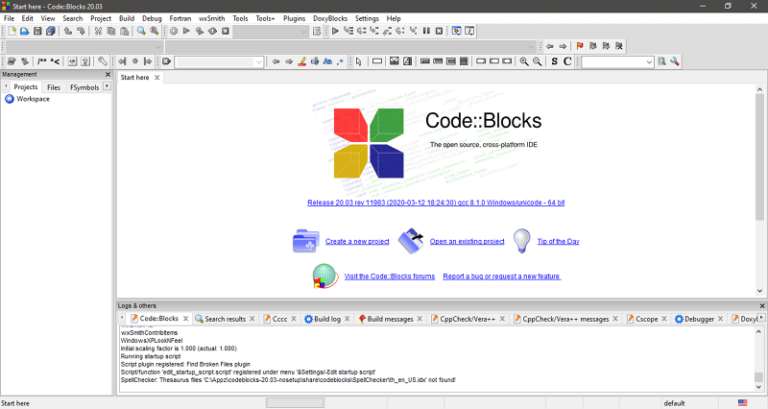The height and width of the screenshot is (409, 768).
Task: Click the Redo toolbar icon
Action: (x=80, y=31)
